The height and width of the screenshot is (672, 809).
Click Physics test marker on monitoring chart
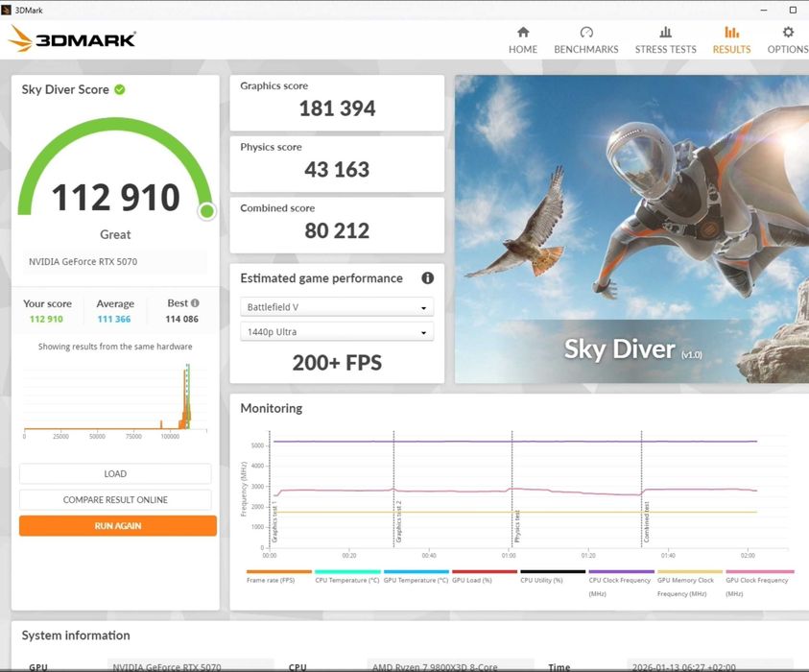tap(517, 526)
